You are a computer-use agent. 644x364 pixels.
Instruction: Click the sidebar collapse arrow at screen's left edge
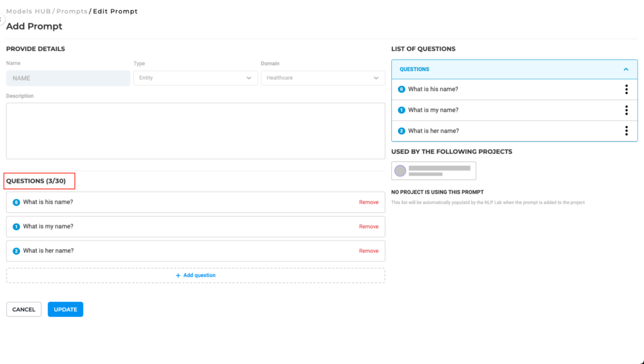pos(3,19)
